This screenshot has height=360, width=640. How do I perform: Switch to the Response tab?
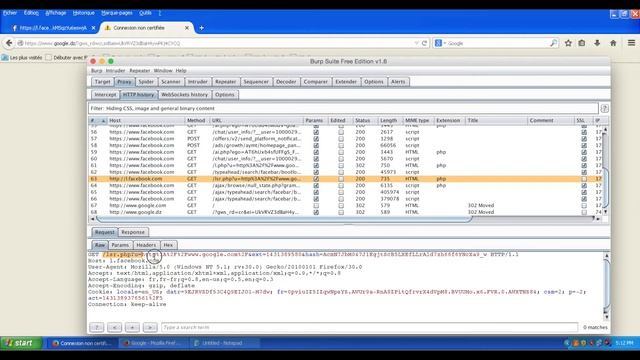(133, 232)
